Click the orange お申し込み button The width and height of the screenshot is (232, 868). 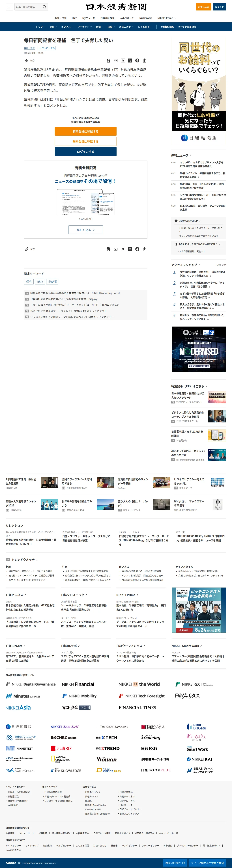(x=203, y=7)
